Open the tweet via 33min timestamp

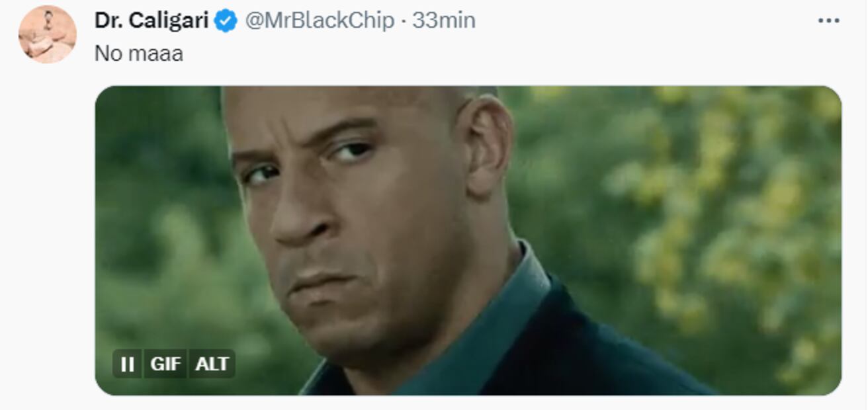443,21
